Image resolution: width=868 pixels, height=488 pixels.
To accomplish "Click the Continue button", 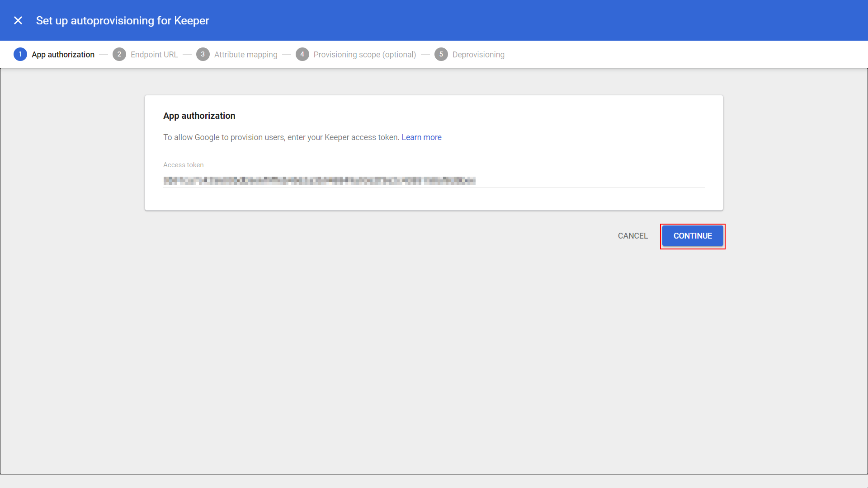I will (x=693, y=236).
